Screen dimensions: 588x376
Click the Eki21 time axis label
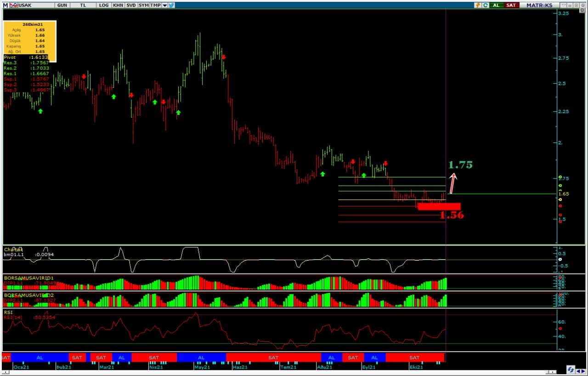[x=417, y=367]
